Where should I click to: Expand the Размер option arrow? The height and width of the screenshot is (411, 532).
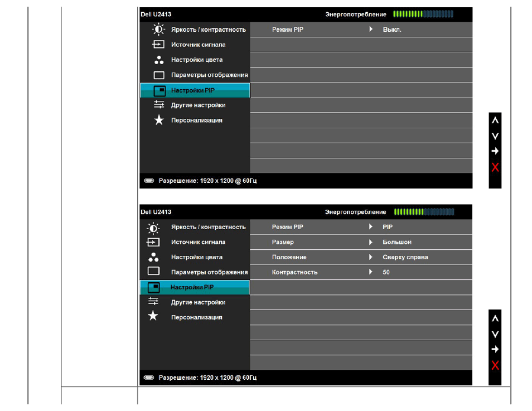tap(371, 242)
